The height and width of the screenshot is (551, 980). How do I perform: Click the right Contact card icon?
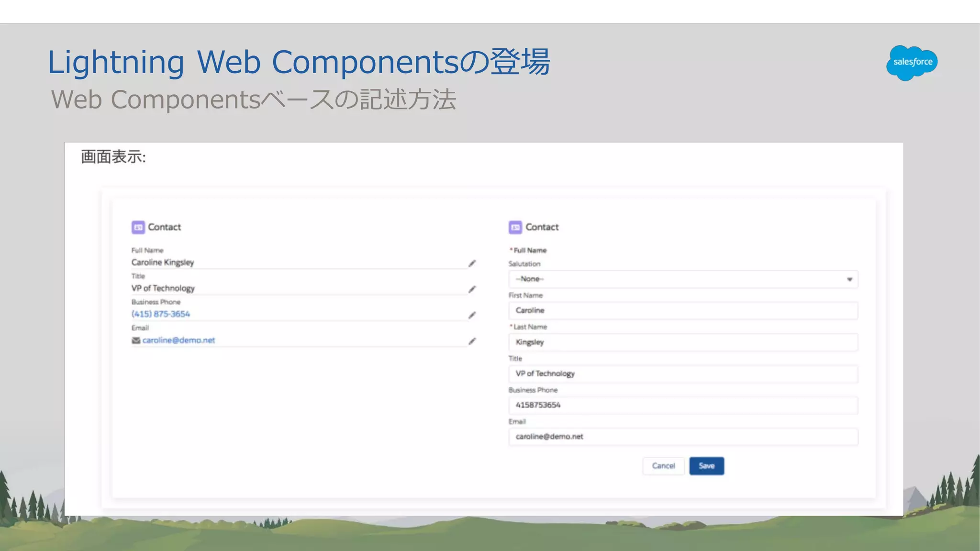(515, 227)
